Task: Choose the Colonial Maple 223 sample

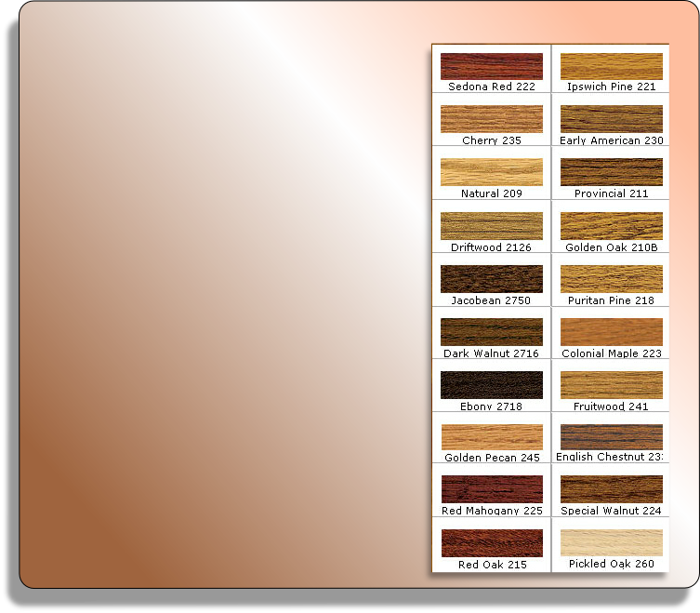Action: 612,332
